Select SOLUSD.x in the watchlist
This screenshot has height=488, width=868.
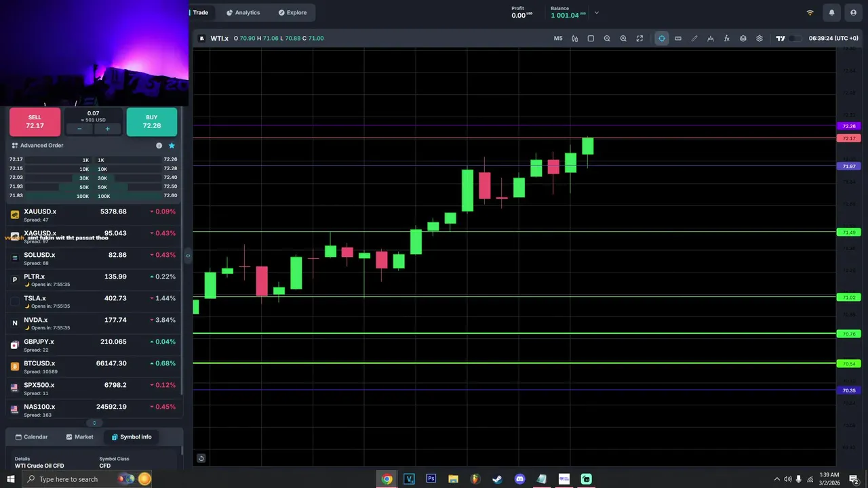click(x=94, y=257)
